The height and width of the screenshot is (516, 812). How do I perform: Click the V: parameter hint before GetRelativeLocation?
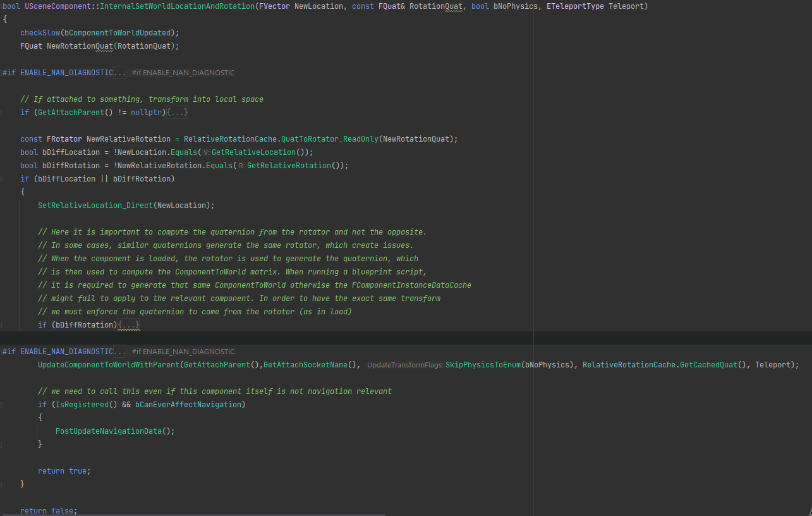pos(207,152)
